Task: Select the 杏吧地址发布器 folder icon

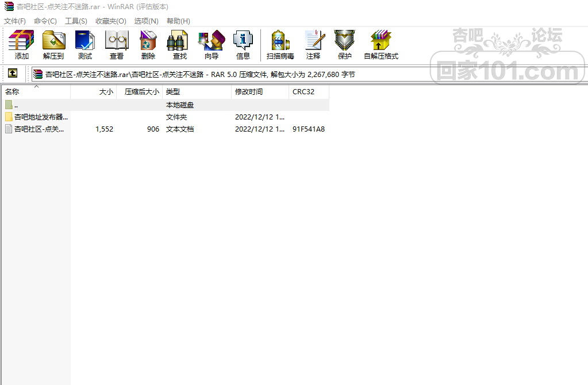Action: point(9,117)
